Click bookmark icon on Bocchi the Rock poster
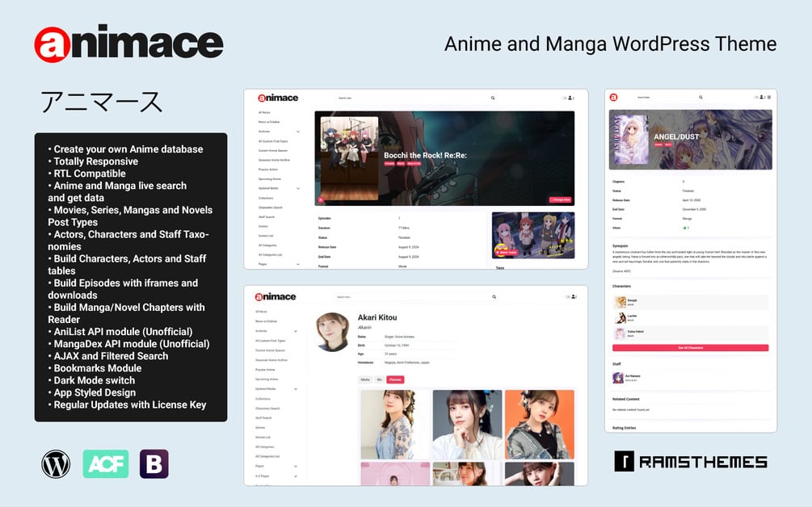 click(x=321, y=199)
